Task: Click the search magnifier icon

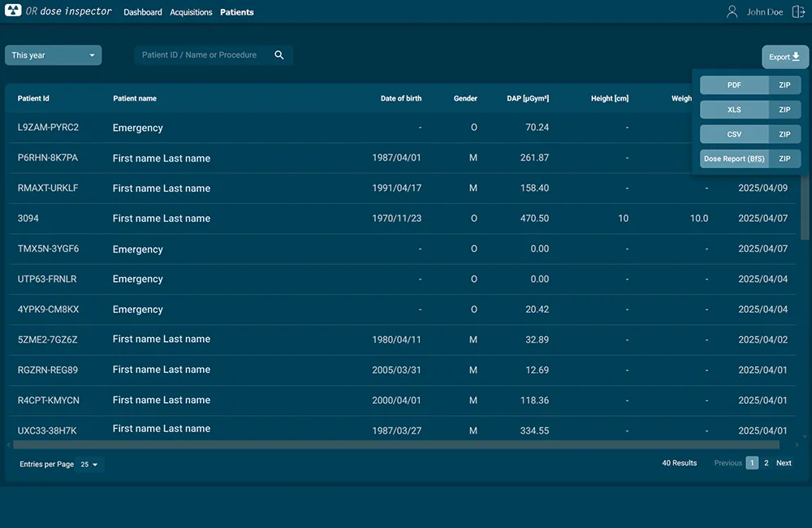Action: pyautogui.click(x=279, y=55)
